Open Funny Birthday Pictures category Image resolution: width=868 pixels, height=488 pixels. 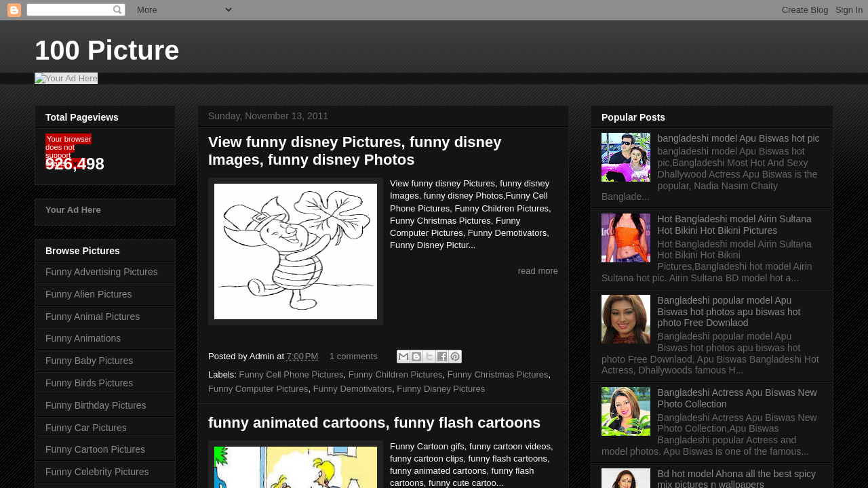[x=96, y=405]
